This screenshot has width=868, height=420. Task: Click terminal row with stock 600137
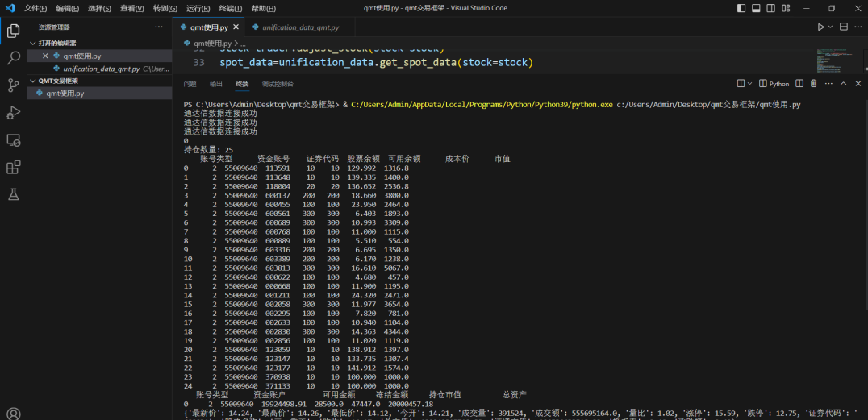pyautogui.click(x=296, y=195)
